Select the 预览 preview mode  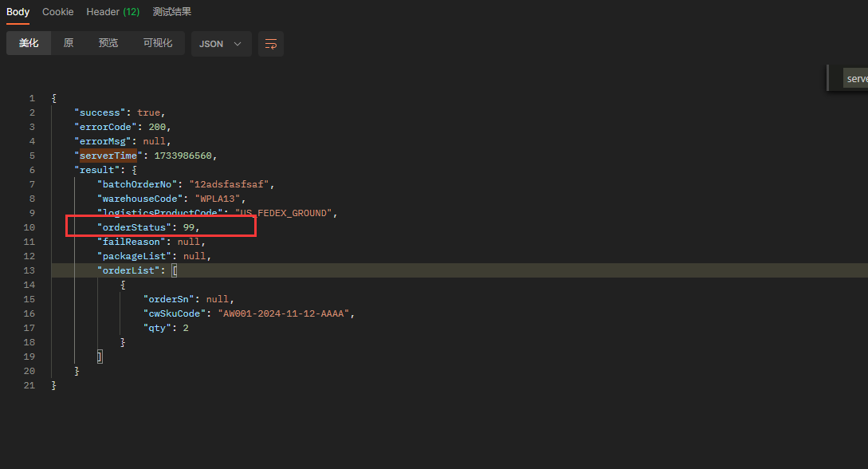point(108,43)
